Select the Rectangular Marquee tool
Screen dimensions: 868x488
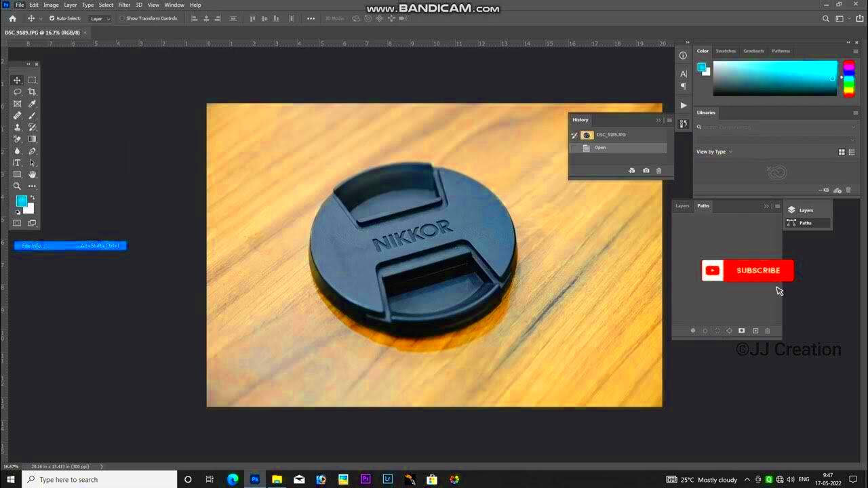pyautogui.click(x=32, y=80)
